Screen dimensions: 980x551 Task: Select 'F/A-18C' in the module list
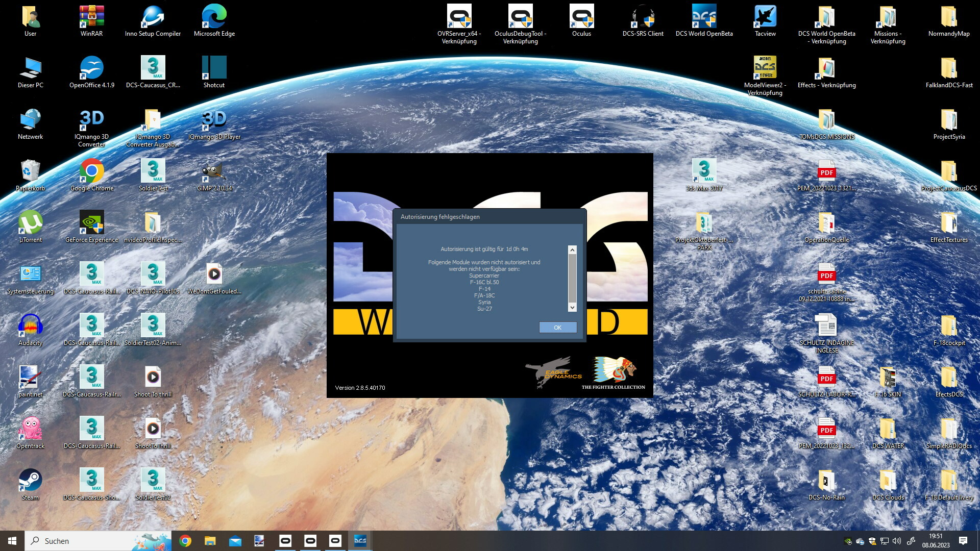[484, 295]
